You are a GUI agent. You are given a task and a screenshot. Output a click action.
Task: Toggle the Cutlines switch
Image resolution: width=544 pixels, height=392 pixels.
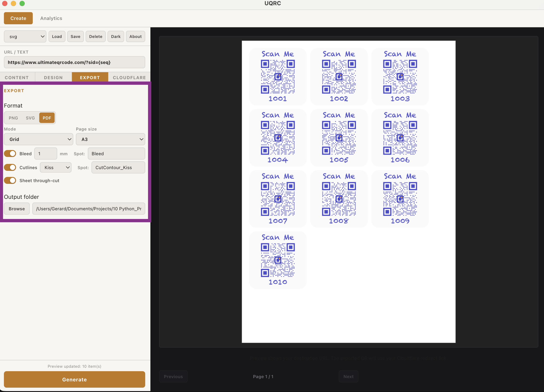[x=10, y=167]
